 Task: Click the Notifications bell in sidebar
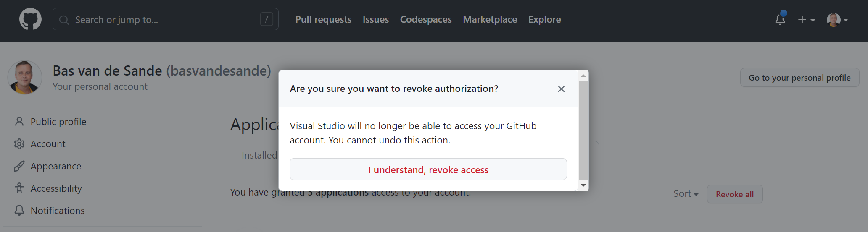[x=19, y=211]
